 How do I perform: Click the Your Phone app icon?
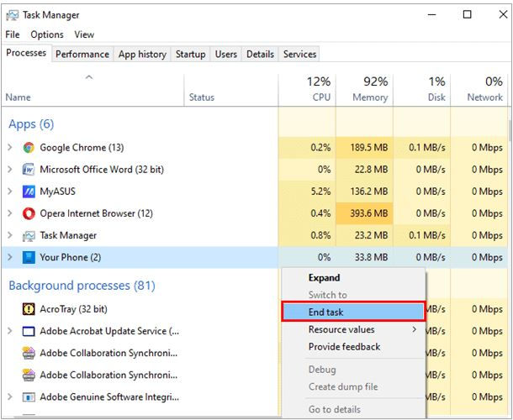(29, 258)
